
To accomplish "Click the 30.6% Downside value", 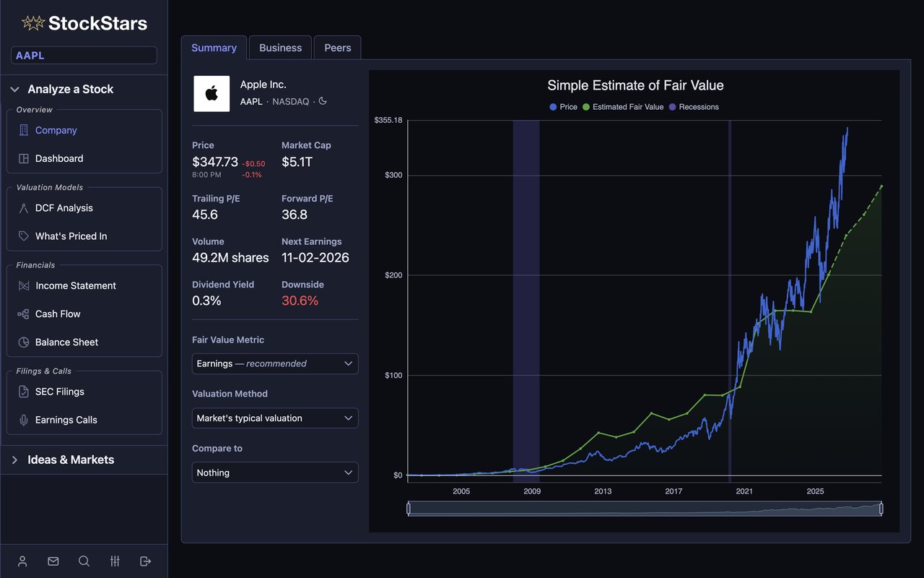I will (x=300, y=301).
